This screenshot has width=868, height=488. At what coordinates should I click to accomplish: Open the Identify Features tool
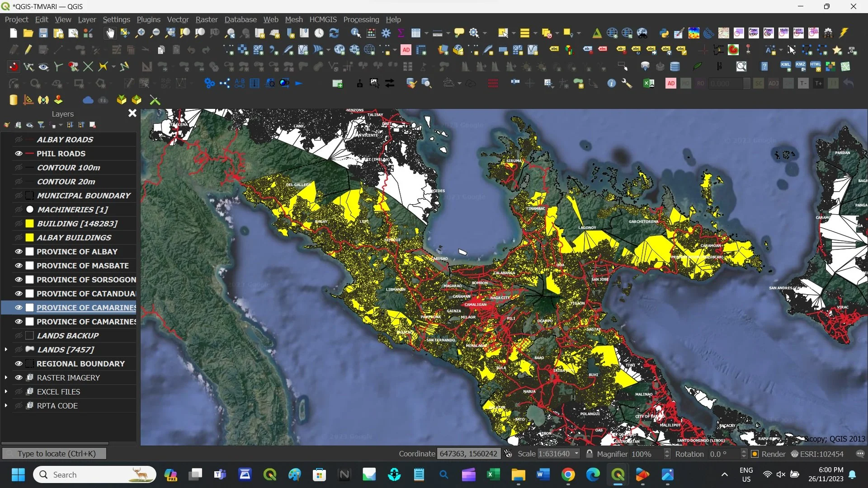[356, 33]
